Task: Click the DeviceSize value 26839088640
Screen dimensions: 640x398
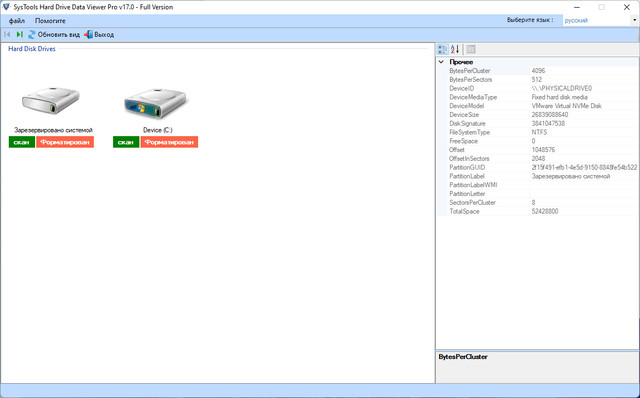Action: point(550,115)
